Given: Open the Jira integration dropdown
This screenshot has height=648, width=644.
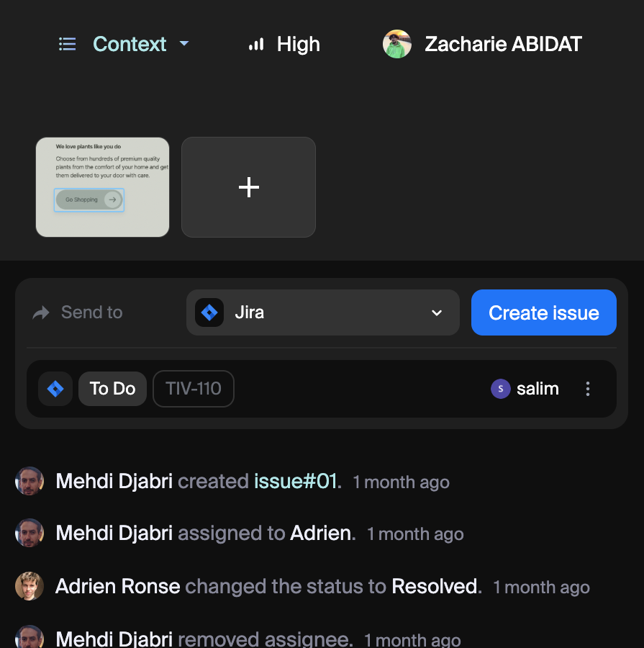Looking at the screenshot, I should (x=322, y=312).
